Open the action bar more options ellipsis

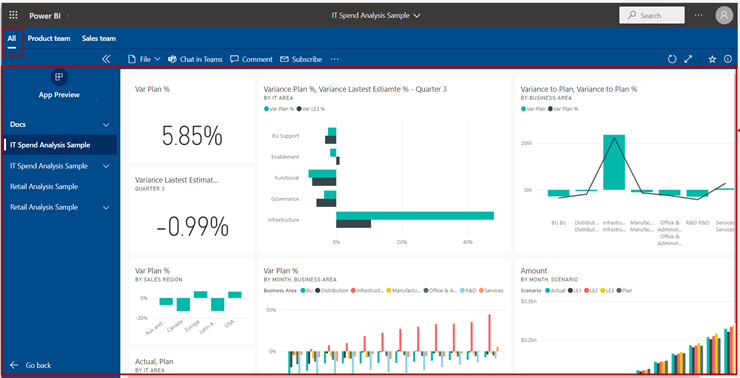click(335, 59)
